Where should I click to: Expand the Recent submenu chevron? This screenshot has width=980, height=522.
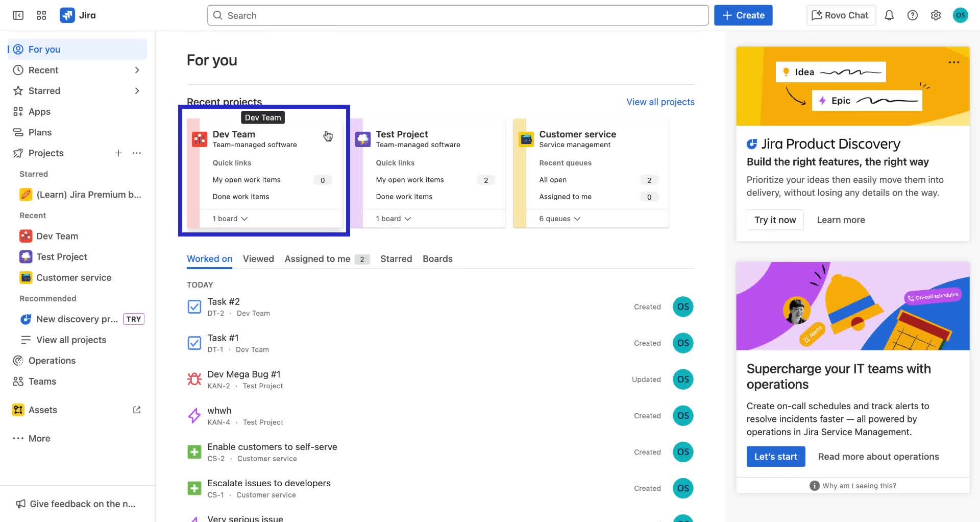coord(137,70)
